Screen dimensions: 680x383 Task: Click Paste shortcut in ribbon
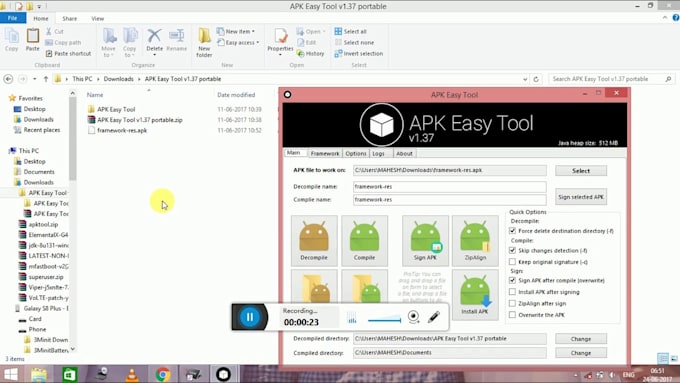point(68,54)
